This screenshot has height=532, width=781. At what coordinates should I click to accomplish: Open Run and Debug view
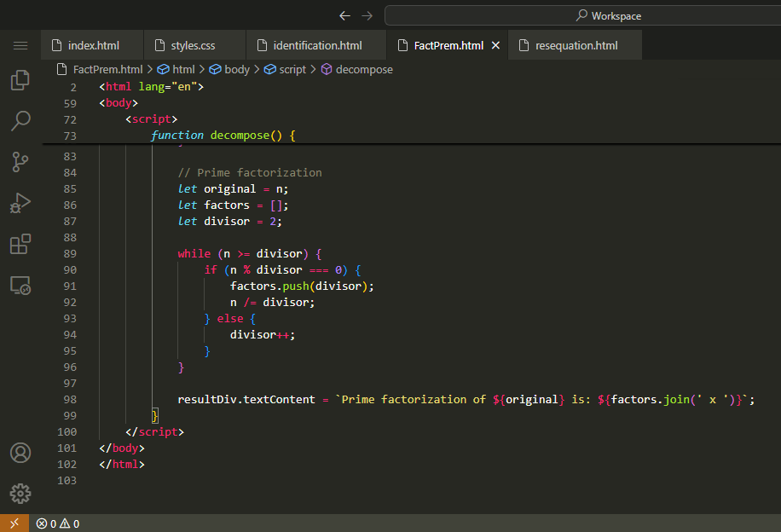tap(20, 203)
